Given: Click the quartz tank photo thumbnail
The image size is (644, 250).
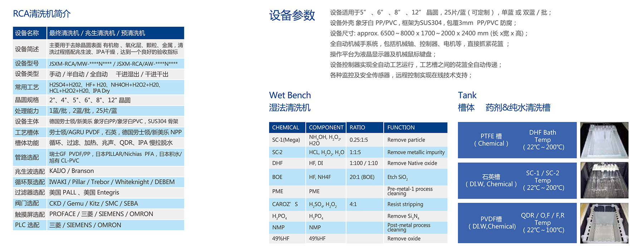Looking at the screenshot, I should pos(604,180).
